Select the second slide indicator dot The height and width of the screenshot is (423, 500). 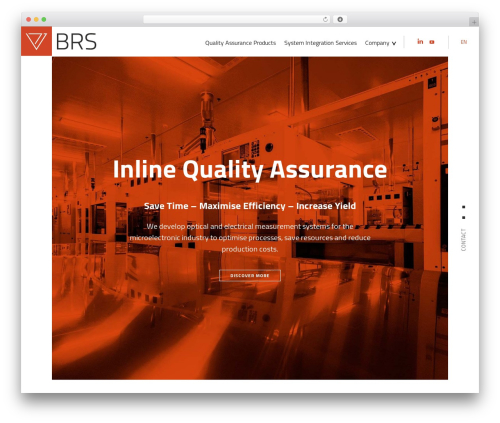[x=463, y=217]
